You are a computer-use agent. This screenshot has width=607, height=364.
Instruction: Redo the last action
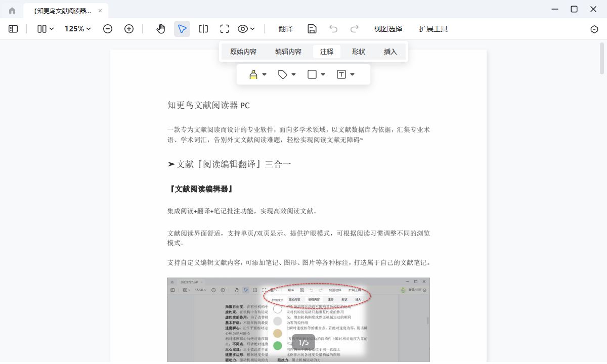coord(355,29)
